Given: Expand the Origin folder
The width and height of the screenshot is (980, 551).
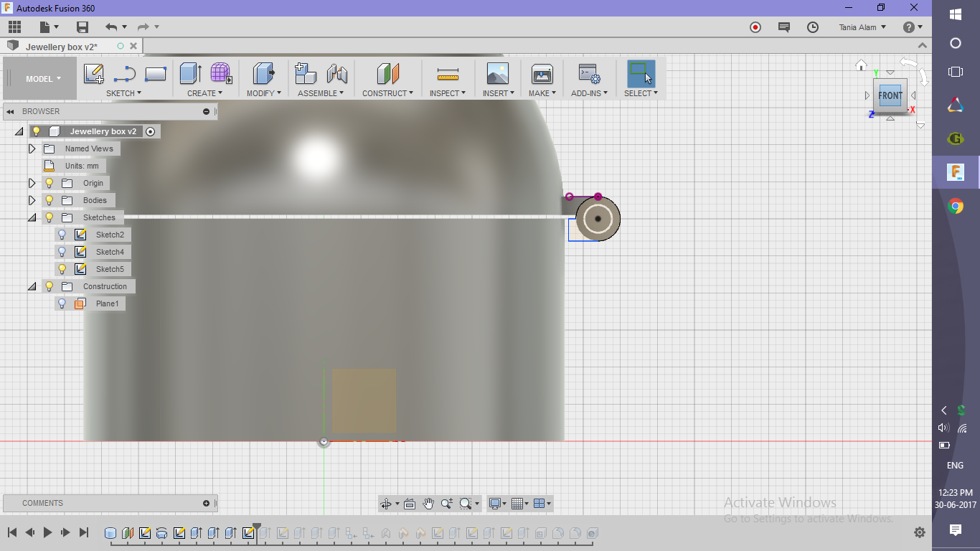Looking at the screenshot, I should (x=32, y=183).
